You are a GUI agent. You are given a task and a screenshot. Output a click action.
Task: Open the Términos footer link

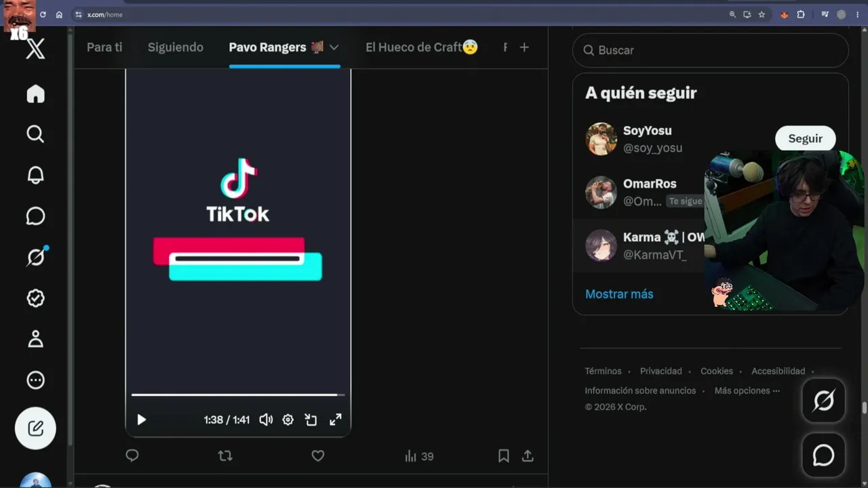603,371
